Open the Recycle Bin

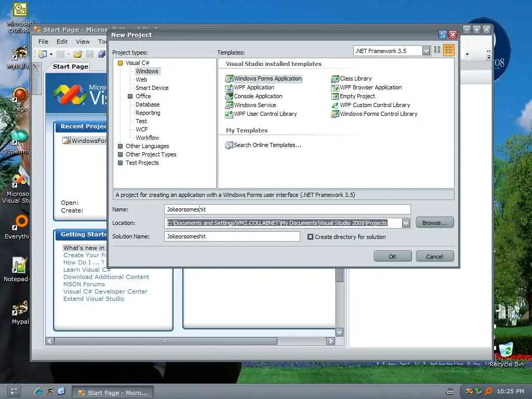pos(506,354)
